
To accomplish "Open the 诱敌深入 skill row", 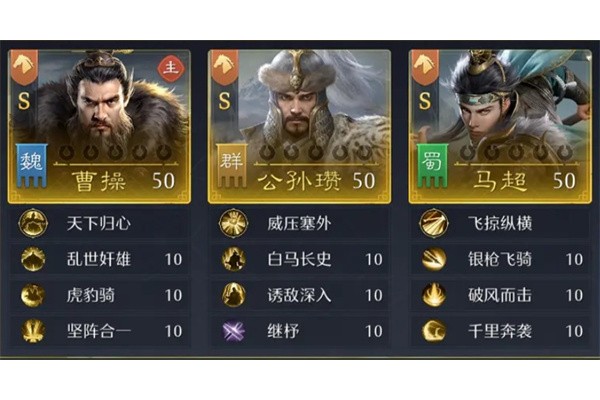I will 300,295.
